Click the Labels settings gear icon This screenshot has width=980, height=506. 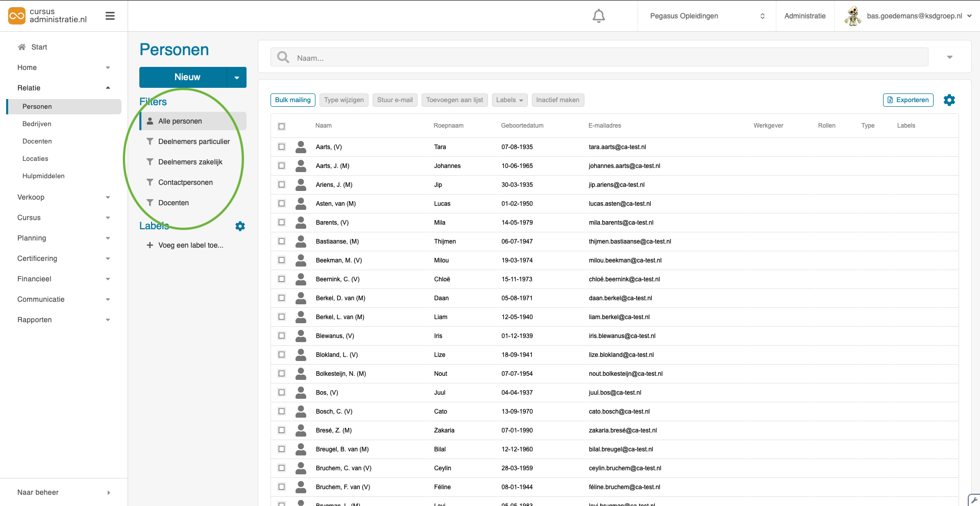(240, 226)
